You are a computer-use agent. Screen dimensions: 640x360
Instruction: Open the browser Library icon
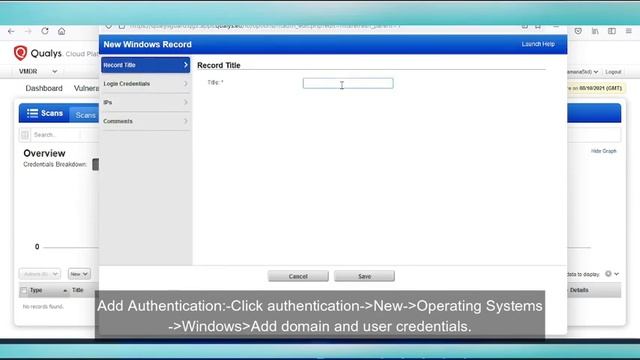(595, 31)
